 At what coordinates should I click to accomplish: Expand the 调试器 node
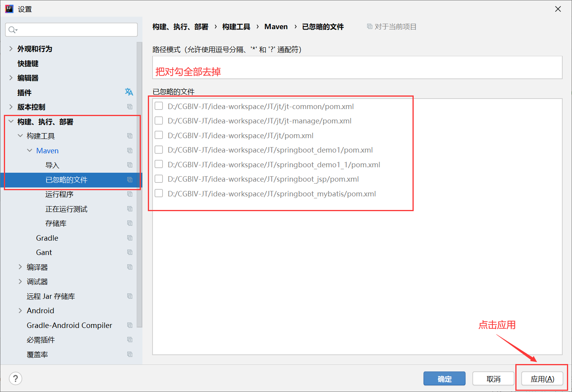click(20, 281)
